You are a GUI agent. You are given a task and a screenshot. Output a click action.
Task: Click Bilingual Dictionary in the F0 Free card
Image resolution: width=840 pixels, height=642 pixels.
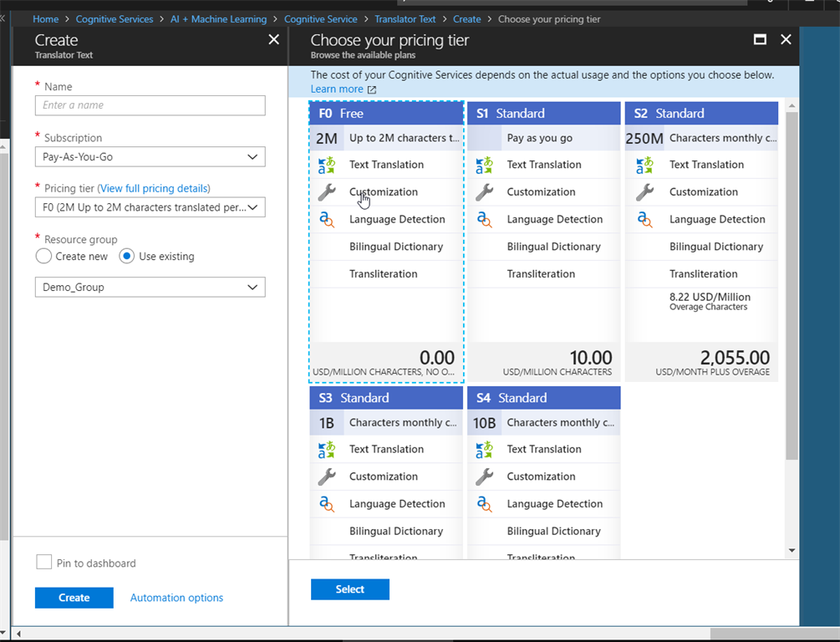point(396,247)
